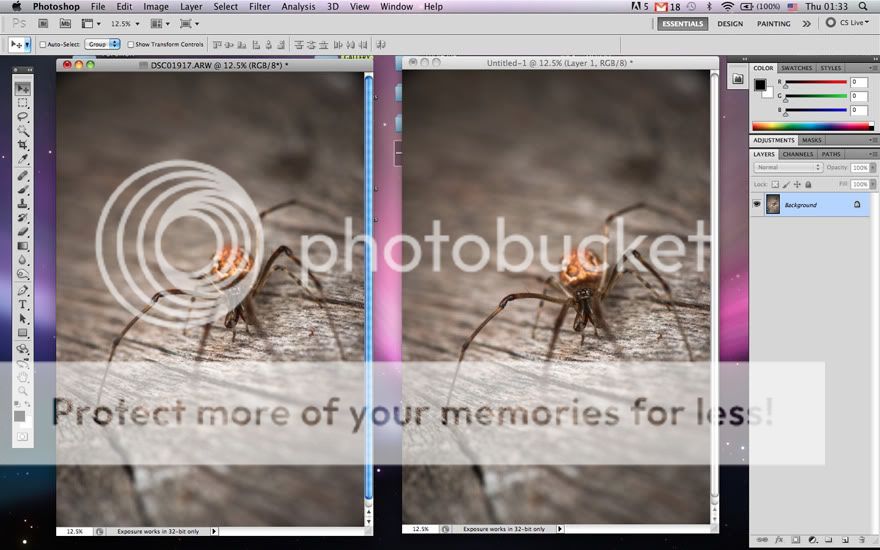Switch to the Masks tab
This screenshot has width=880, height=550.
click(x=812, y=140)
